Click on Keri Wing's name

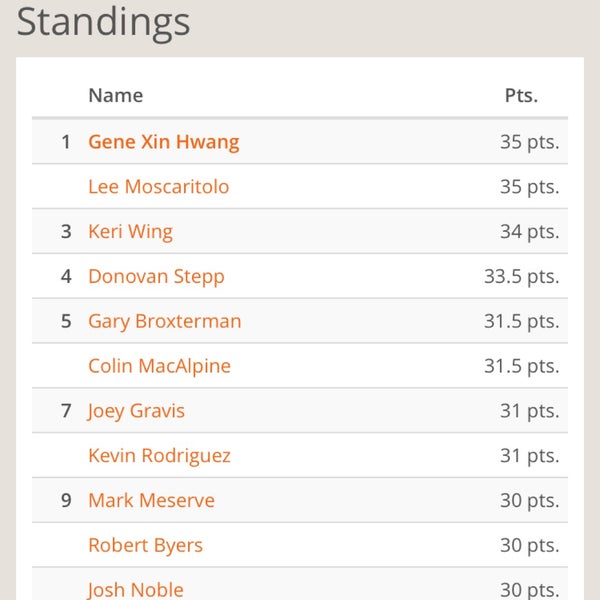pos(130,232)
